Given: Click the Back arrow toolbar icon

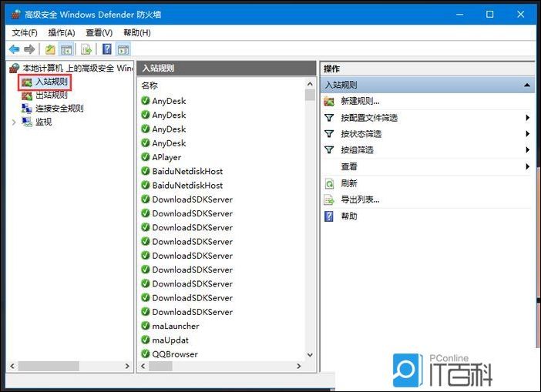Looking at the screenshot, I should tap(15, 49).
